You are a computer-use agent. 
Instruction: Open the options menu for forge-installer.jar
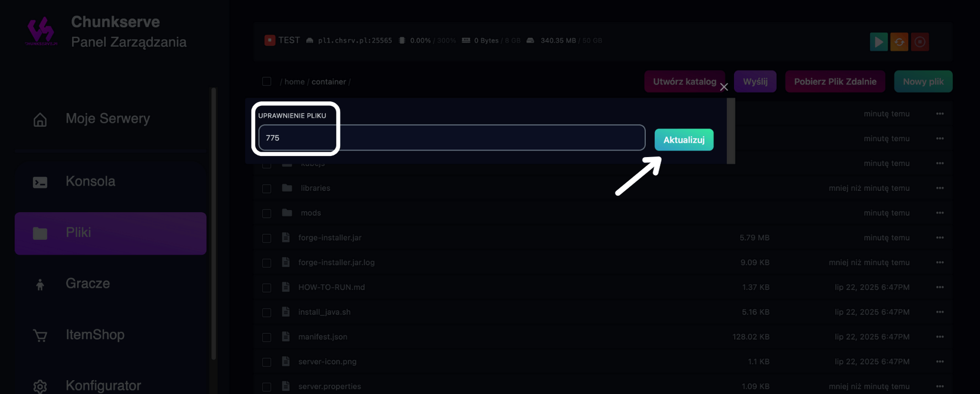point(940,238)
